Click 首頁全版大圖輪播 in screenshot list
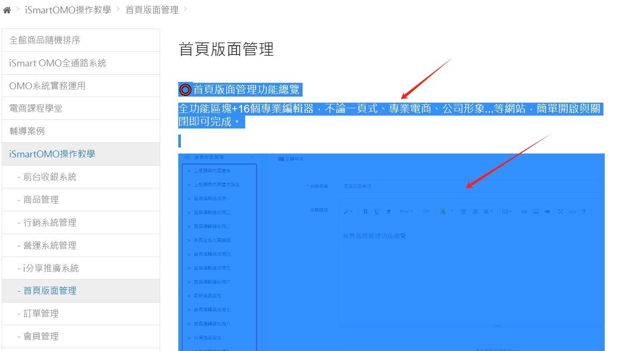 pyautogui.click(x=212, y=240)
